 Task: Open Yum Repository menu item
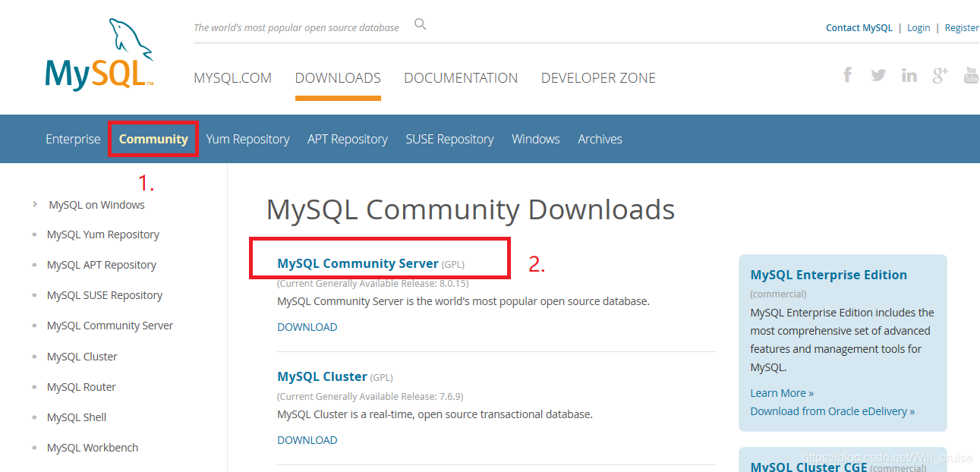[247, 139]
